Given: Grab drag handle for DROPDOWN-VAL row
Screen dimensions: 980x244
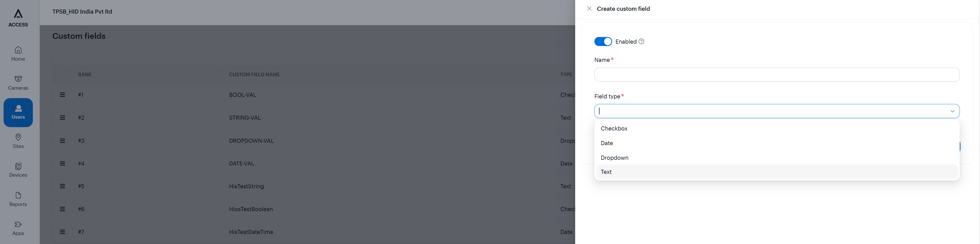Looking at the screenshot, I should (x=62, y=140).
